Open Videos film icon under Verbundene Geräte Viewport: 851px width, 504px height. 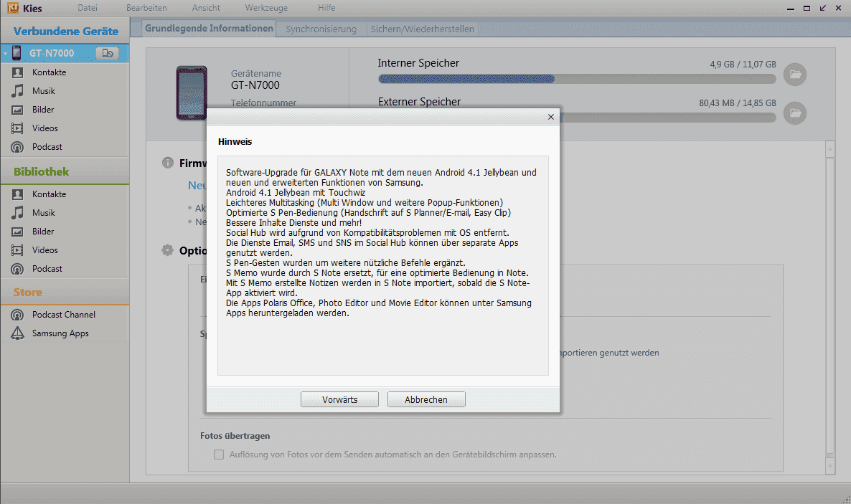pyautogui.click(x=17, y=128)
